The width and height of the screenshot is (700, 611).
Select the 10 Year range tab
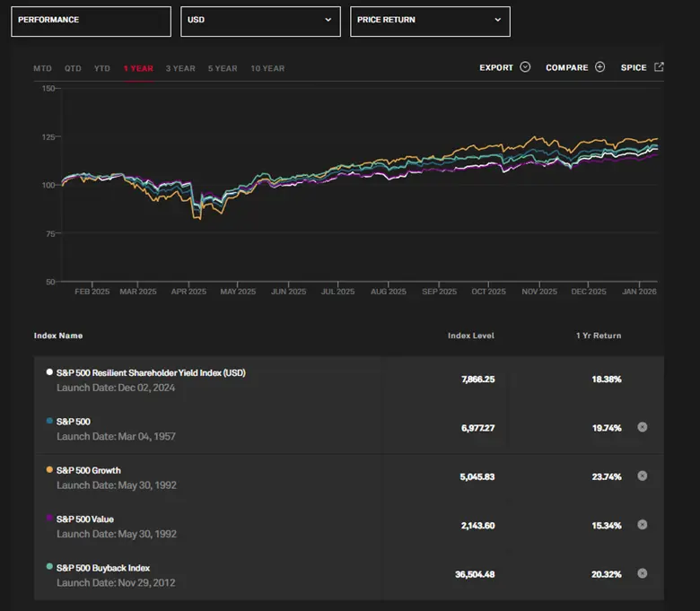[x=267, y=68]
